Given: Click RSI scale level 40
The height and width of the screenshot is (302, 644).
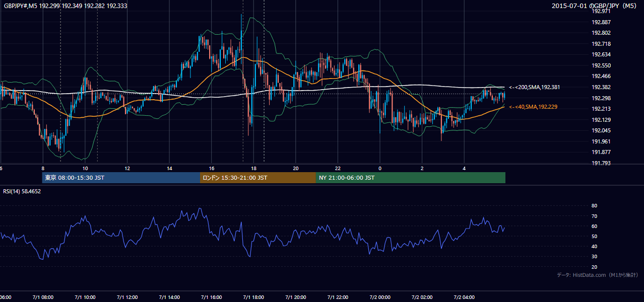Looking at the screenshot, I should [x=594, y=246].
